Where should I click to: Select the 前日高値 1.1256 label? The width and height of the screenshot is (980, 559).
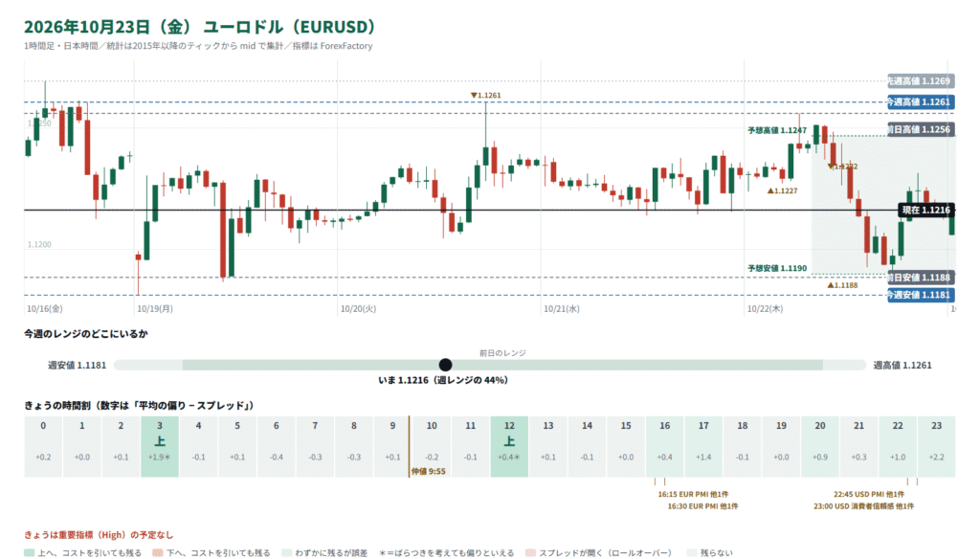tap(921, 129)
